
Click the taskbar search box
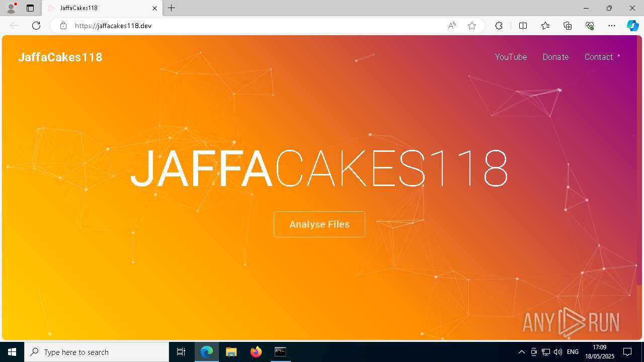pos(97,352)
